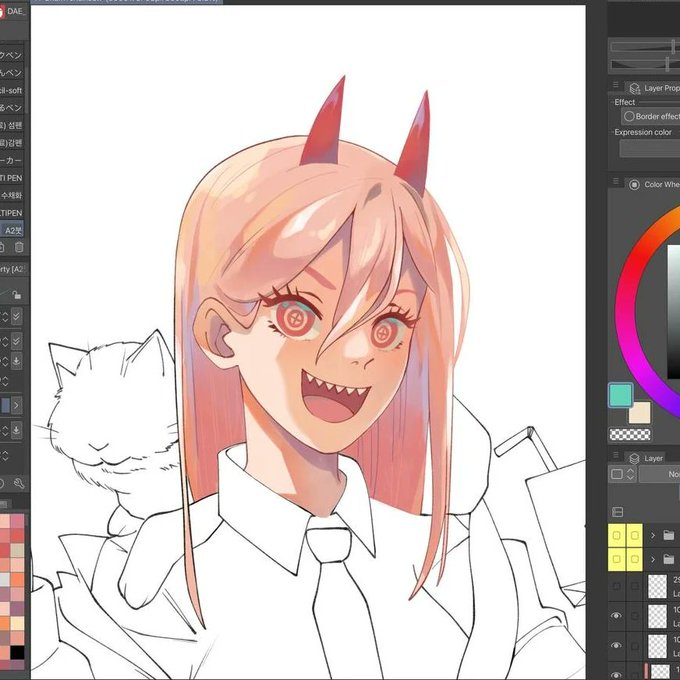Toggle visibility of the second folder layer

tap(617, 559)
